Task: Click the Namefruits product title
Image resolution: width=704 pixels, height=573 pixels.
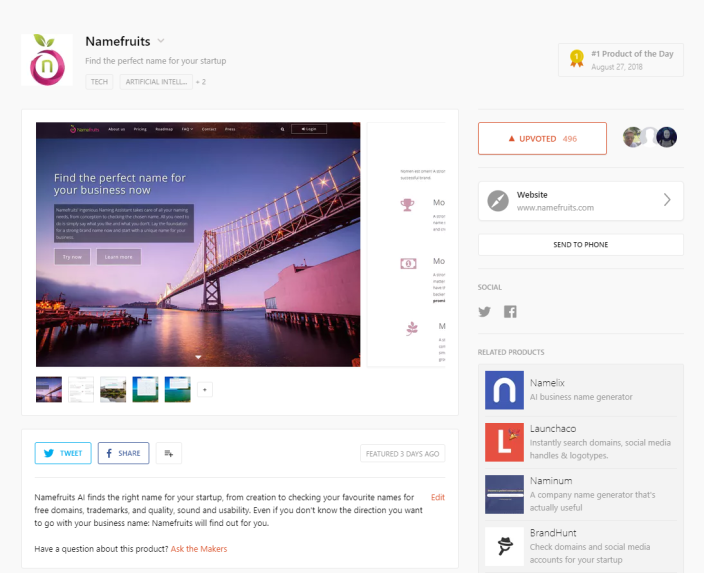Action: (118, 41)
